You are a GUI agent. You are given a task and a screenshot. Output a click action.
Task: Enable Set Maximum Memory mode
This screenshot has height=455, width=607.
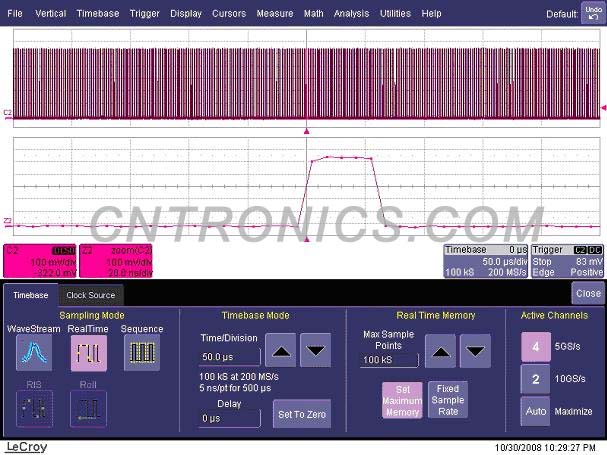(x=400, y=400)
